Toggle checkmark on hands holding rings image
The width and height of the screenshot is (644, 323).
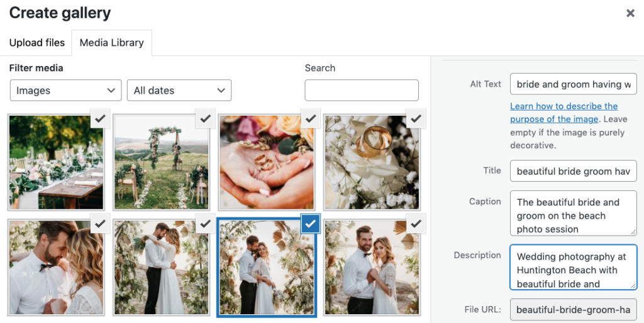(309, 118)
